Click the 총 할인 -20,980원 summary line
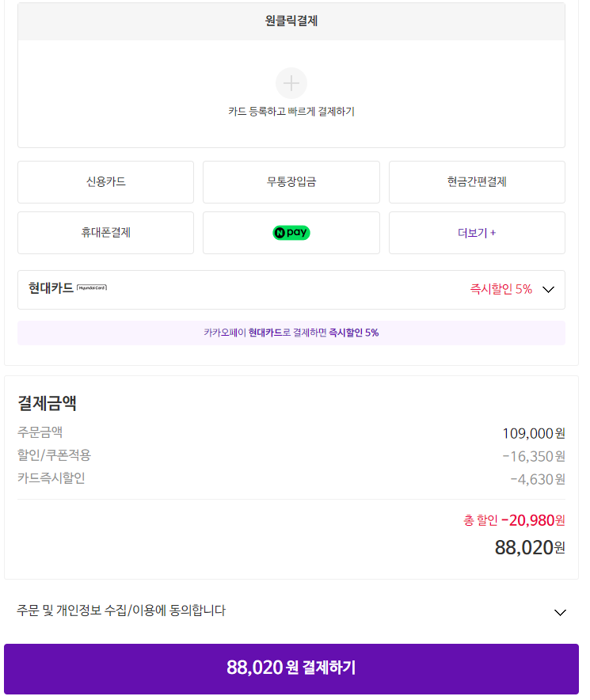590x700 pixels. (x=513, y=520)
